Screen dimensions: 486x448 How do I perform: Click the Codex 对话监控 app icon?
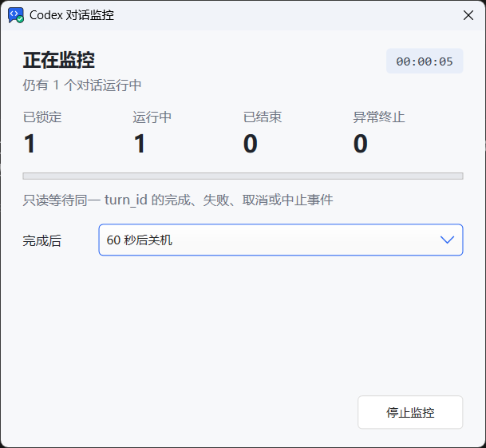(16, 15)
